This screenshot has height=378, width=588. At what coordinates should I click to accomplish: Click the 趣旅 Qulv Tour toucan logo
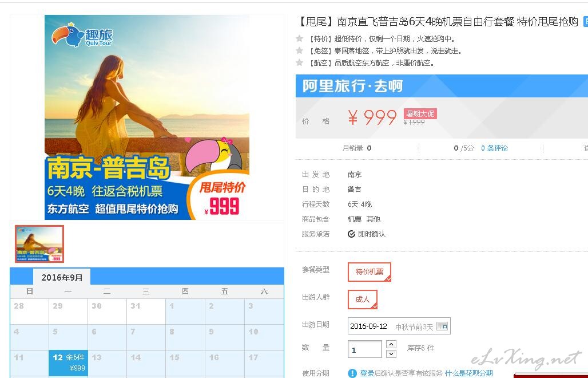82,36
